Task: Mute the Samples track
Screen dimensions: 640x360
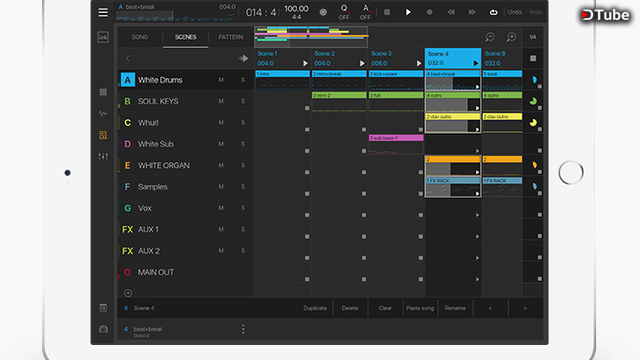Action: pyautogui.click(x=221, y=187)
